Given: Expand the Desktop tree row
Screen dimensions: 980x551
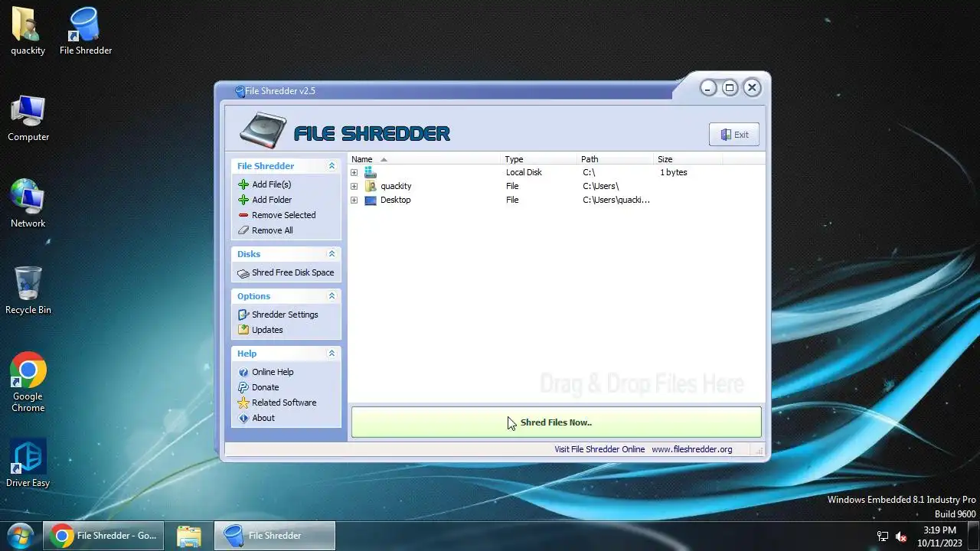Looking at the screenshot, I should pyautogui.click(x=354, y=201).
